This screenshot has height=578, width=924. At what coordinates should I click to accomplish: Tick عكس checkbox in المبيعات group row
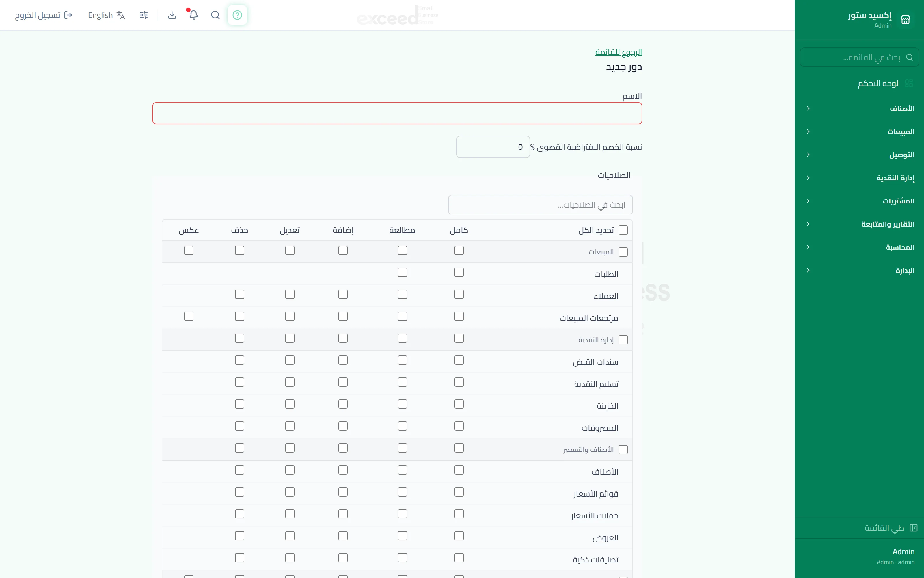tap(189, 250)
